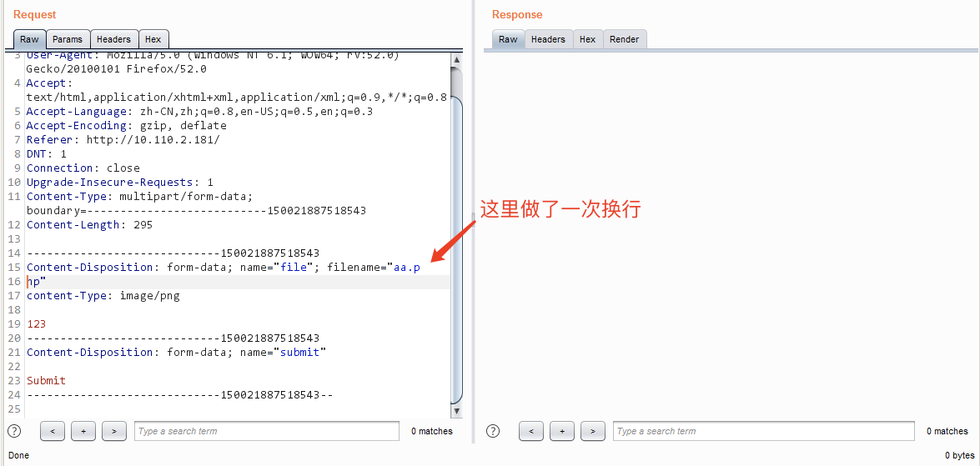The height and width of the screenshot is (466, 980).
Task: Click the 'content-Type: image/png' line
Action: (103, 295)
